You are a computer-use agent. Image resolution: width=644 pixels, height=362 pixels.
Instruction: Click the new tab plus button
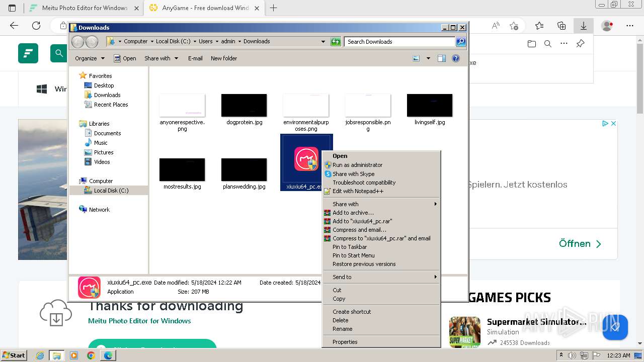coord(274,8)
